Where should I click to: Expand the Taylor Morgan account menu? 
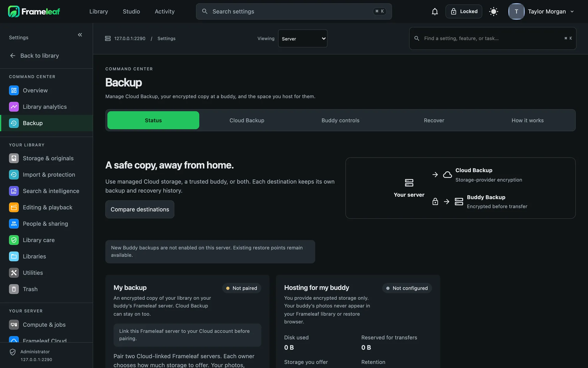(x=542, y=11)
